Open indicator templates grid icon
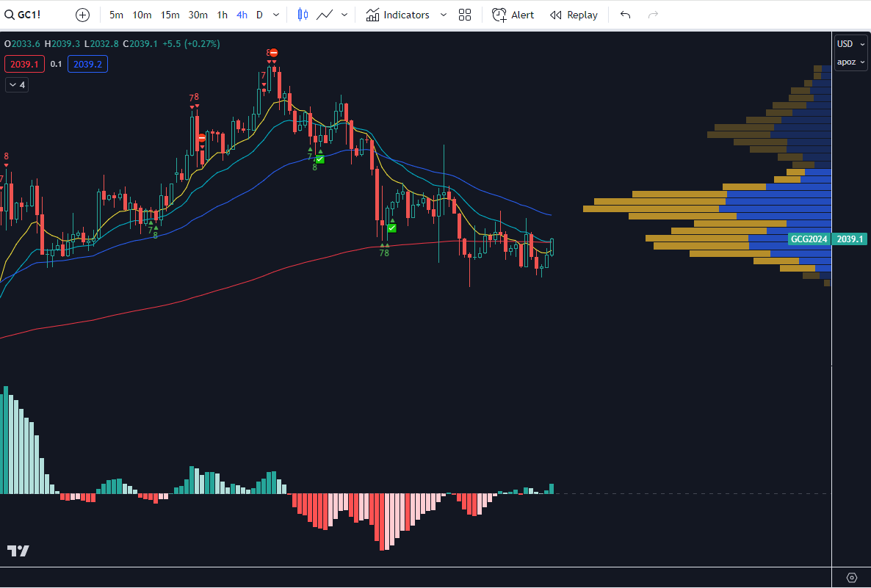Screen dimensions: 871x588 pyautogui.click(x=465, y=15)
